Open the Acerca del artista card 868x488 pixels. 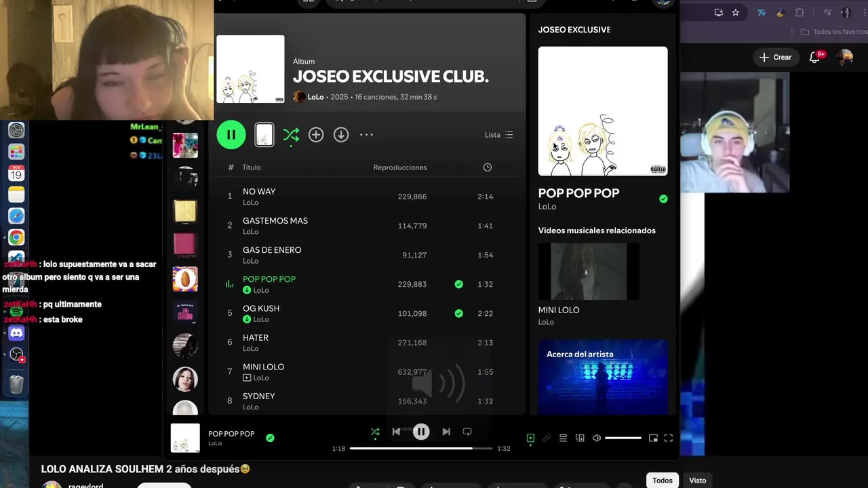[603, 377]
